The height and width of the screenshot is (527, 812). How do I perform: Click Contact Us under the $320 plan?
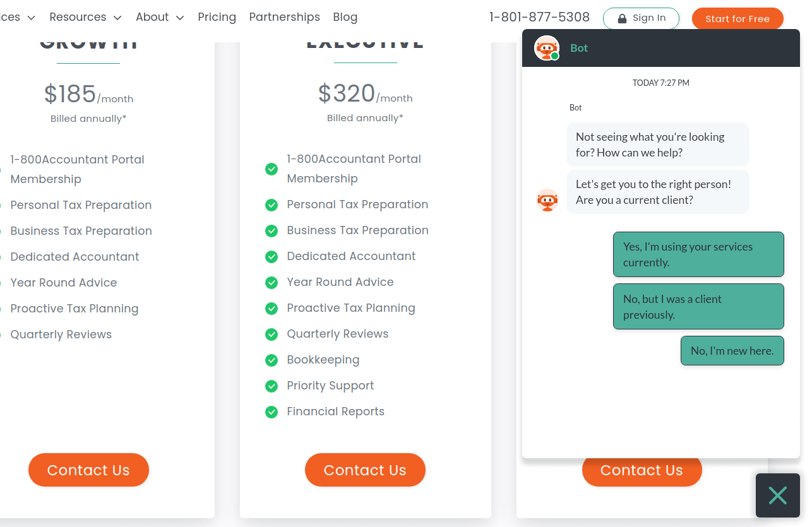pyautogui.click(x=365, y=470)
